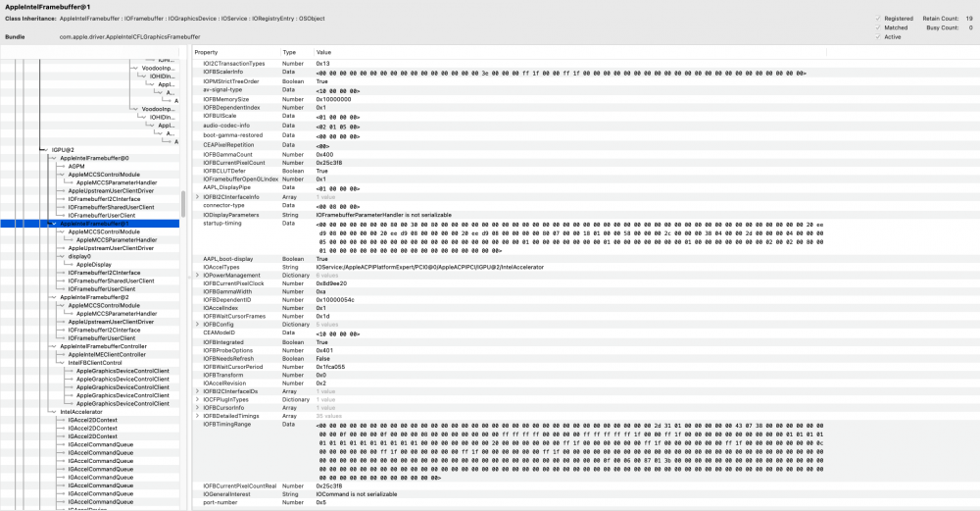Viewport: 980px width, 511px height.
Task: Select the AppleDisplay tree item
Action: point(94,265)
